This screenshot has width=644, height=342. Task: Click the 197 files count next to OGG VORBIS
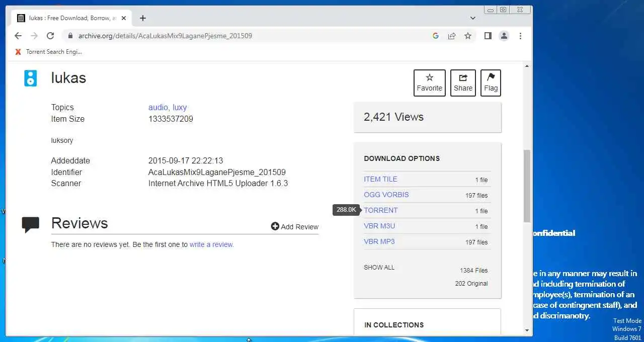click(x=476, y=196)
